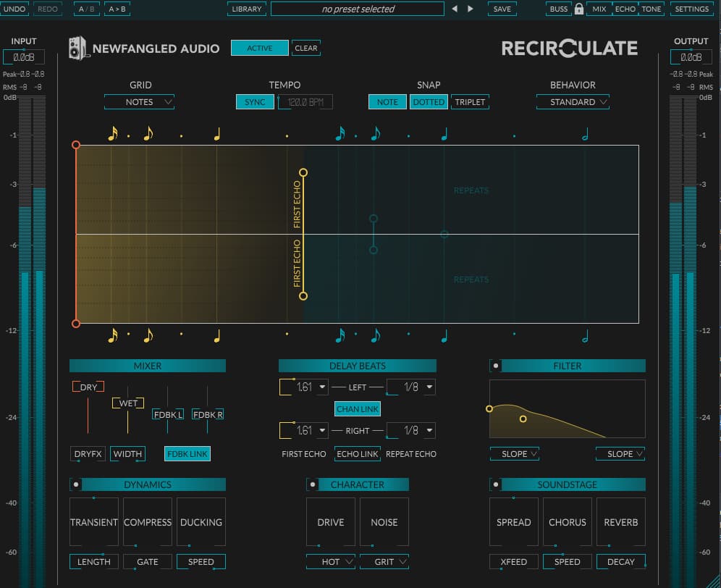Image resolution: width=721 pixels, height=588 pixels.
Task: Click the A / B compare button
Action: (86, 9)
